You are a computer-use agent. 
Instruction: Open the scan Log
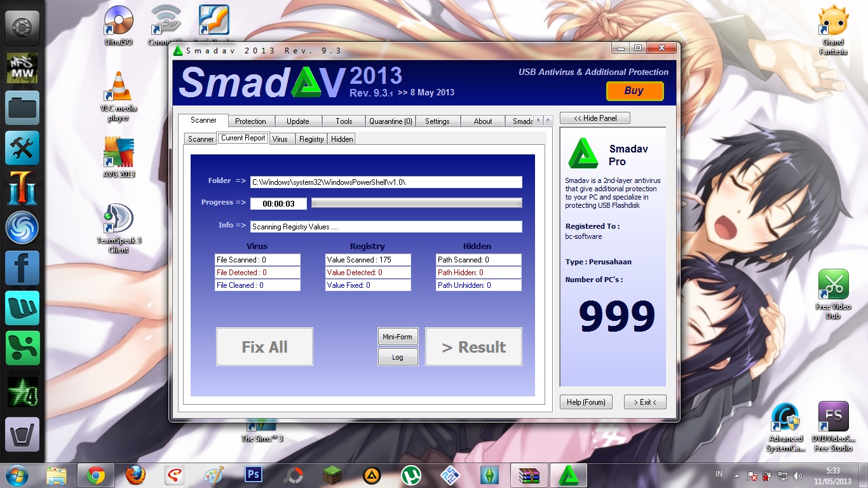coord(397,357)
